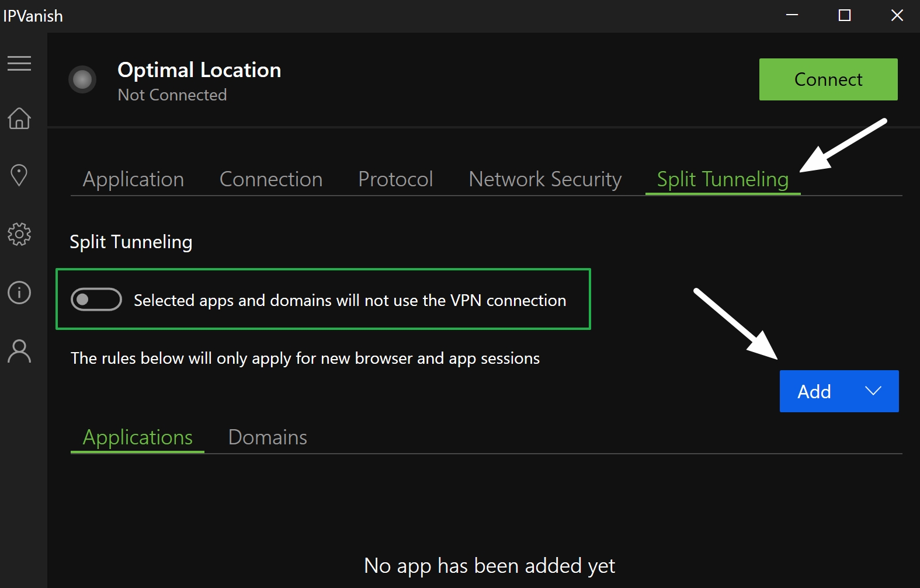The width and height of the screenshot is (920, 588).
Task: Switch to the Application settings tab
Action: (x=133, y=179)
